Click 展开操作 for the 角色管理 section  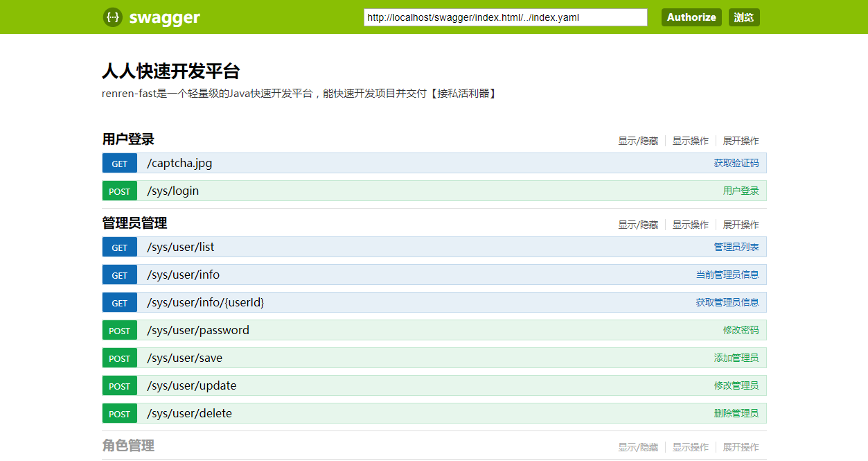741,447
